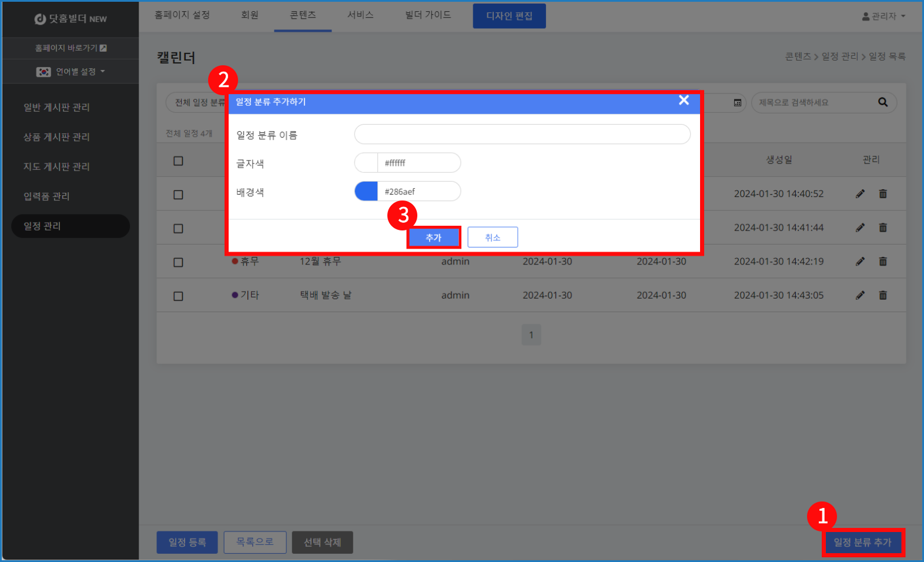The image size is (924, 562).
Task: Open the calendar date picker icon
Action: click(738, 103)
